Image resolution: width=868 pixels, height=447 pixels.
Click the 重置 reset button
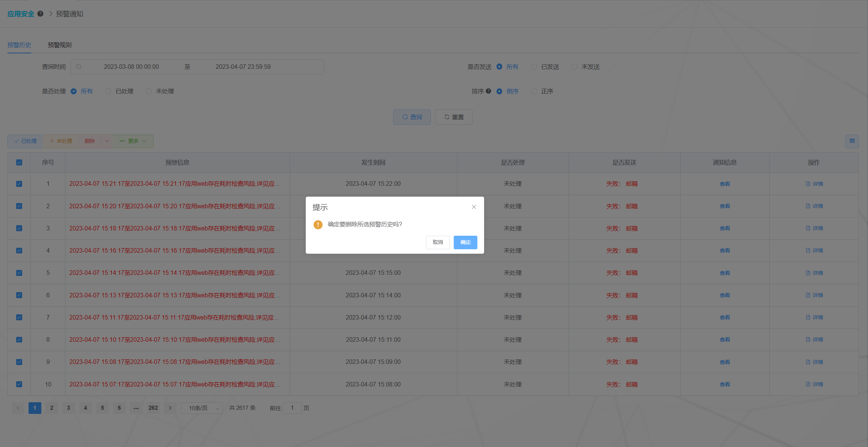[x=454, y=117]
